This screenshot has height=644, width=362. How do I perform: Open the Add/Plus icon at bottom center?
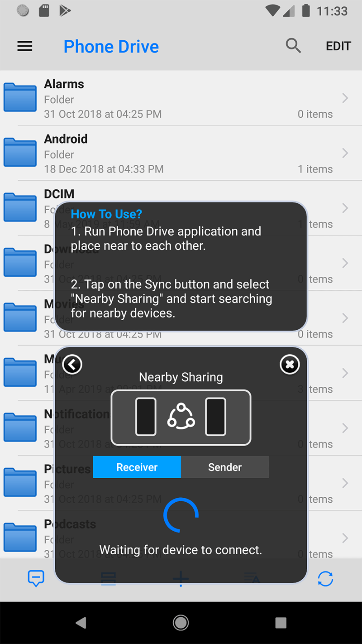point(181,579)
